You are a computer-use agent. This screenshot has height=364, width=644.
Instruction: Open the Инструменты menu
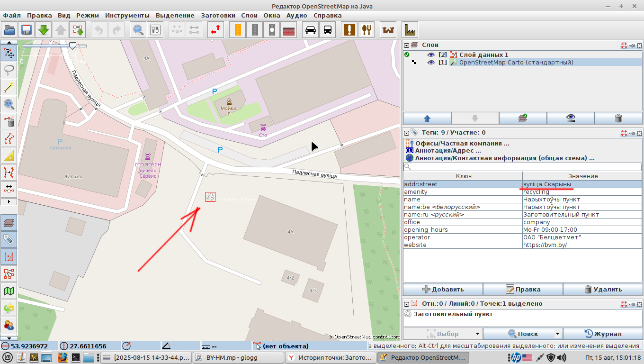127,15
